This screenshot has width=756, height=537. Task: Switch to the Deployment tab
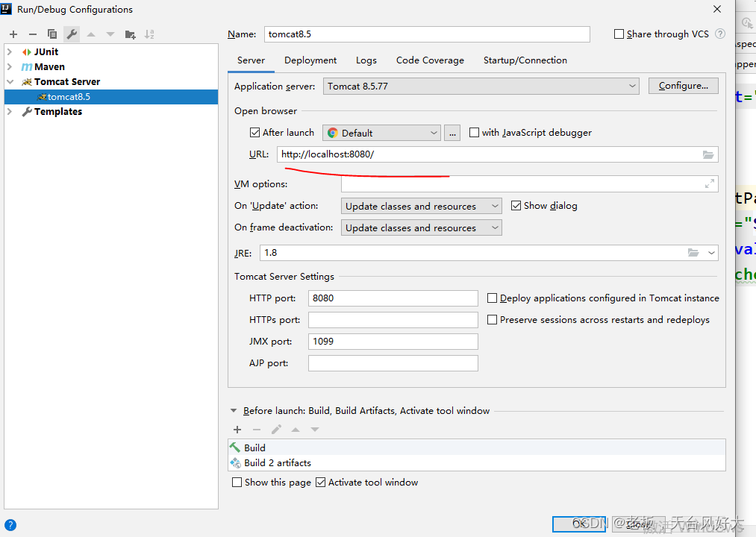click(x=310, y=60)
